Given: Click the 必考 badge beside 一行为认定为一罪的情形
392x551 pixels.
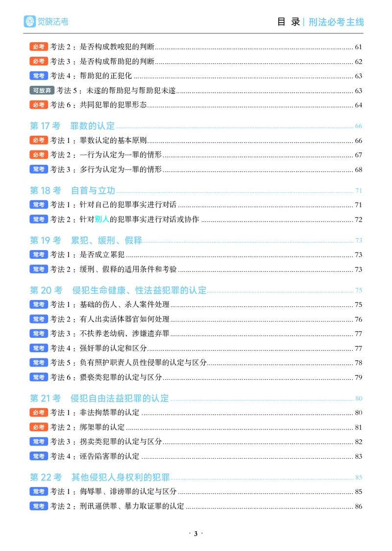Looking at the screenshot, I should 39,155.
